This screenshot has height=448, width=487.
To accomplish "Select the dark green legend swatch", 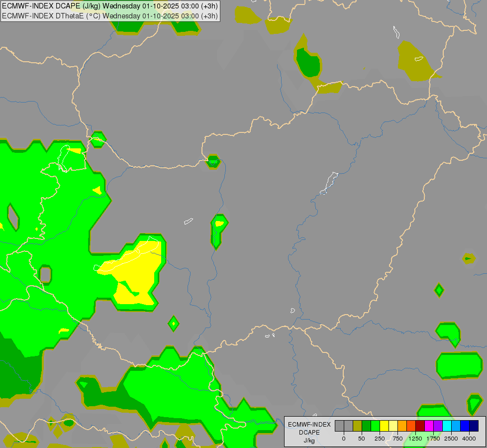I will pos(367,426).
